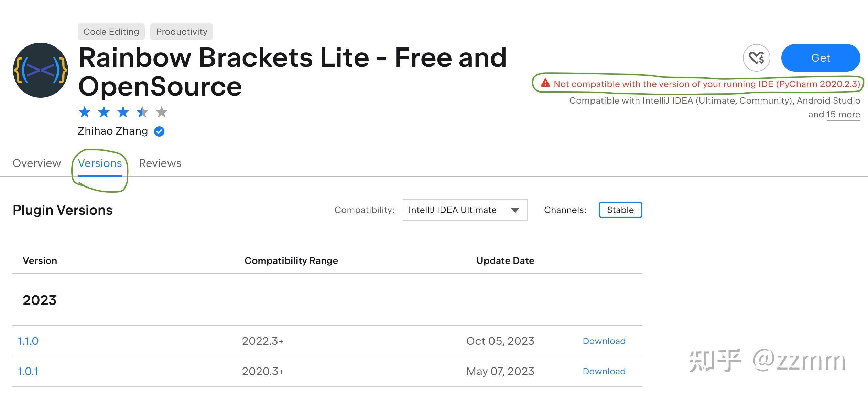Open version 1.0.1 details link

click(28, 371)
